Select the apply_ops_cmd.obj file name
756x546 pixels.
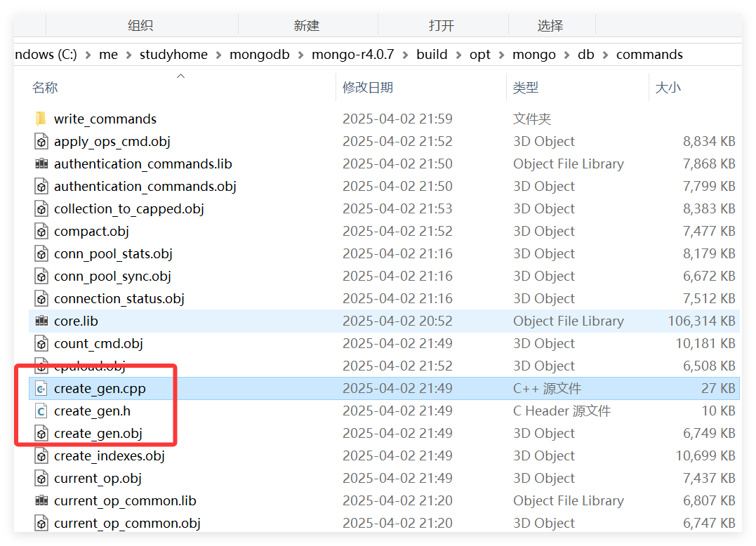112,142
